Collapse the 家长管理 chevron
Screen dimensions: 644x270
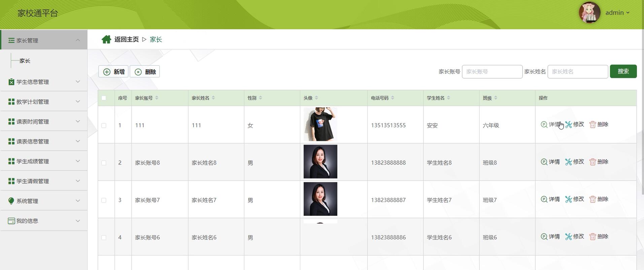78,40
